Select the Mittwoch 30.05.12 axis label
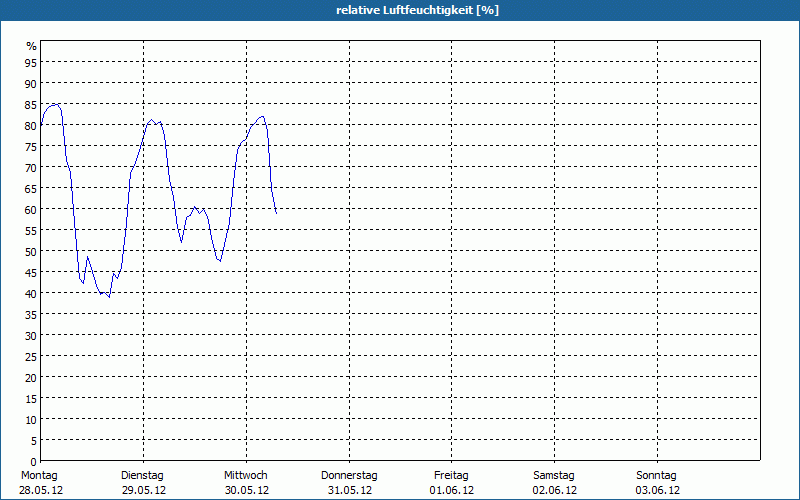This screenshot has height=500, width=800. point(246,483)
